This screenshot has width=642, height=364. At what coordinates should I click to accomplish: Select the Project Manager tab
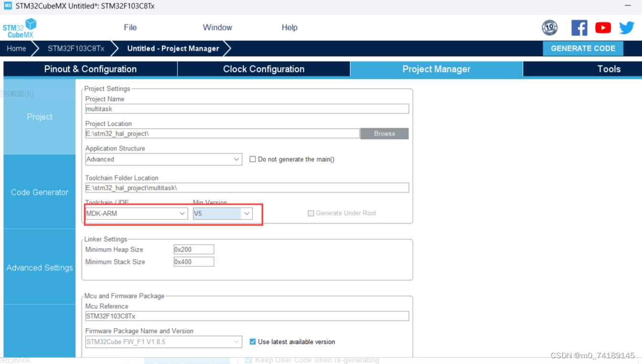437,69
